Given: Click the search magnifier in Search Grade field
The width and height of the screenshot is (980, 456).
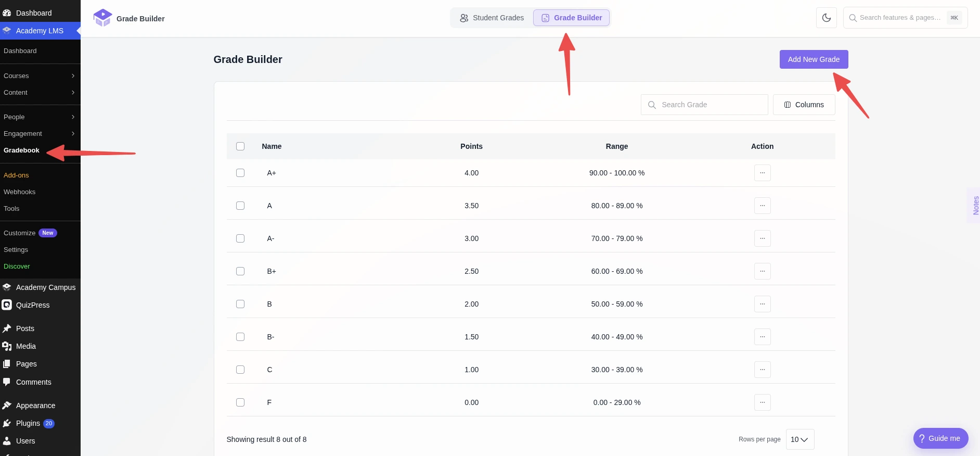Looking at the screenshot, I should click(652, 105).
